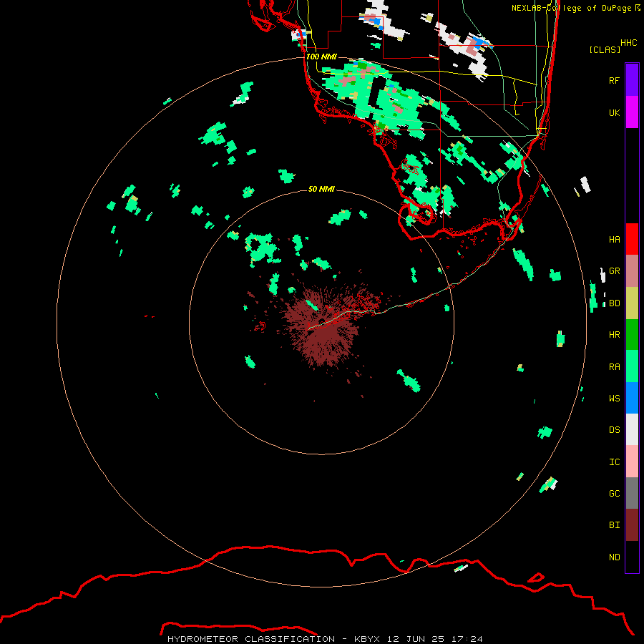The width and height of the screenshot is (644, 644).
Task: Click the WS legend label
Action: click(614, 398)
